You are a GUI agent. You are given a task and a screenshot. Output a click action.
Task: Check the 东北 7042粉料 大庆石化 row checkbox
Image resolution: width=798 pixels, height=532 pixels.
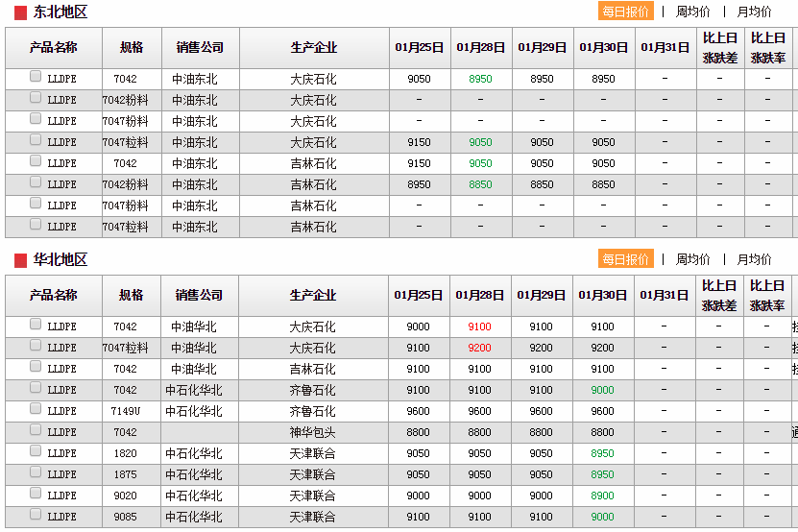(x=36, y=97)
